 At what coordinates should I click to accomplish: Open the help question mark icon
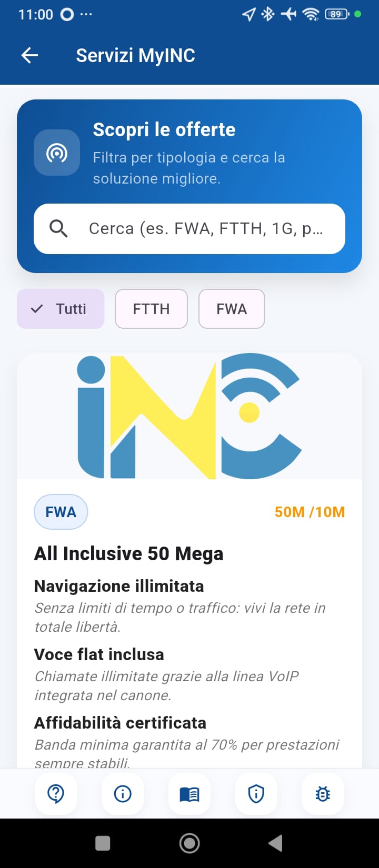click(x=56, y=793)
